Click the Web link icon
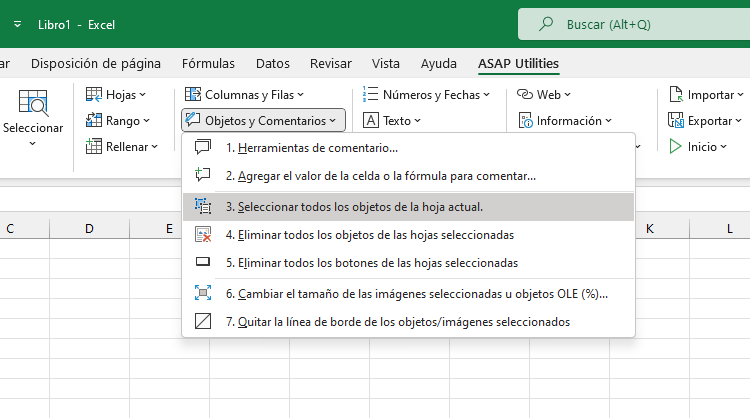 tap(525, 95)
